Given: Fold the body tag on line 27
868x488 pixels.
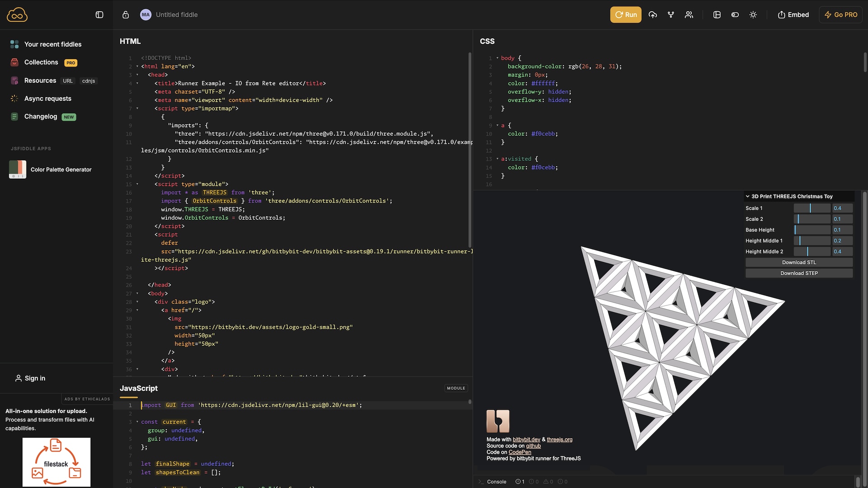Looking at the screenshot, I should point(137,293).
